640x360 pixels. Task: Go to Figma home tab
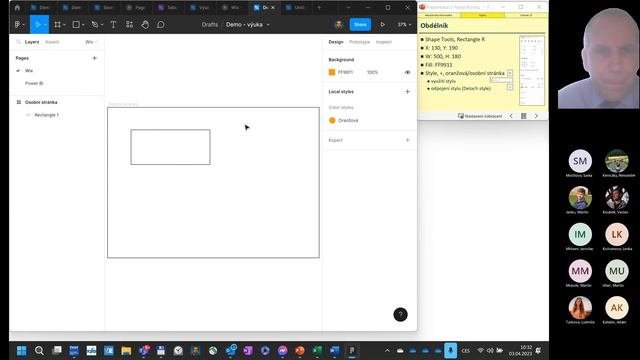pos(17,7)
